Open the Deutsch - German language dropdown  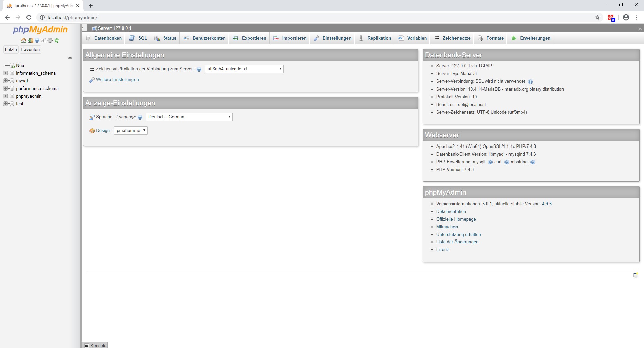(189, 117)
